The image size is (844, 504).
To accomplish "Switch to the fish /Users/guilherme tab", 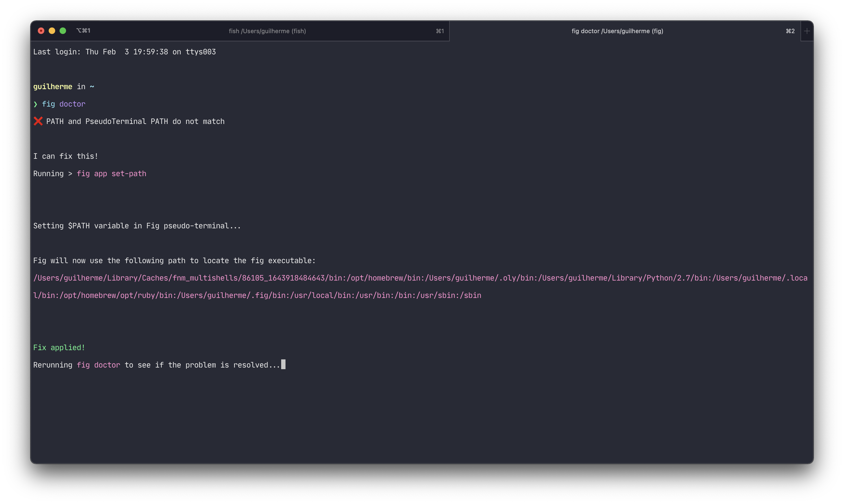I will (x=267, y=31).
